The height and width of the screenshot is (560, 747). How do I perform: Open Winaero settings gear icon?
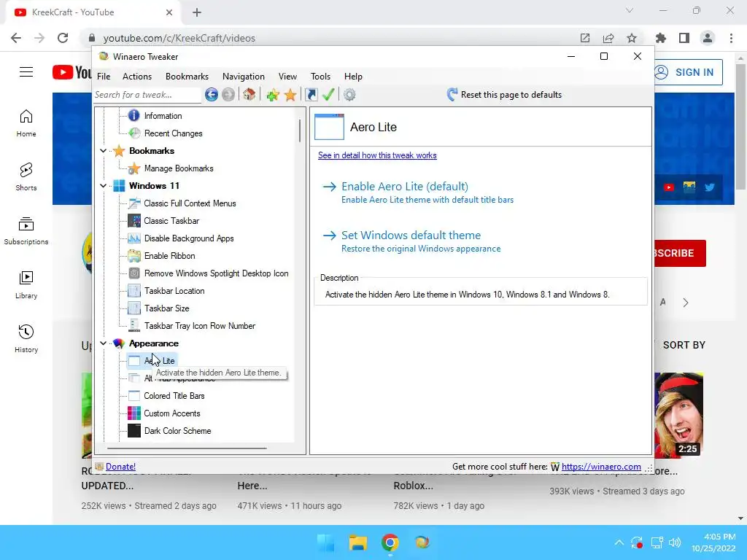349,95
